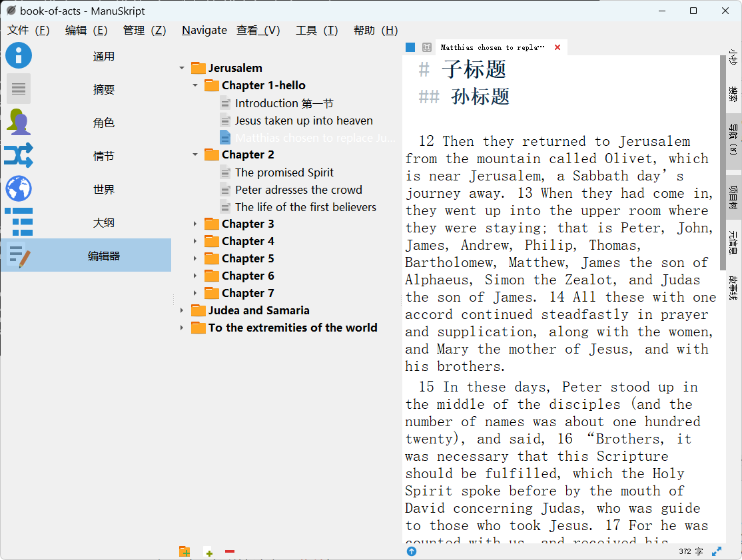The image size is (742, 560).
Task: Select the 编辑器 (Editor) section in the sidebar
Action: [x=86, y=256]
